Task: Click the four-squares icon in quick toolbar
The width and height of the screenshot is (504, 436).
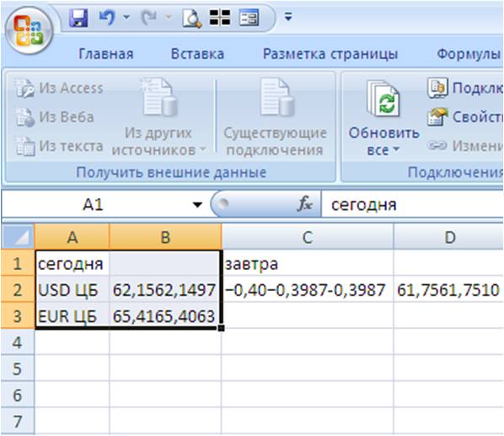Action: (x=220, y=18)
